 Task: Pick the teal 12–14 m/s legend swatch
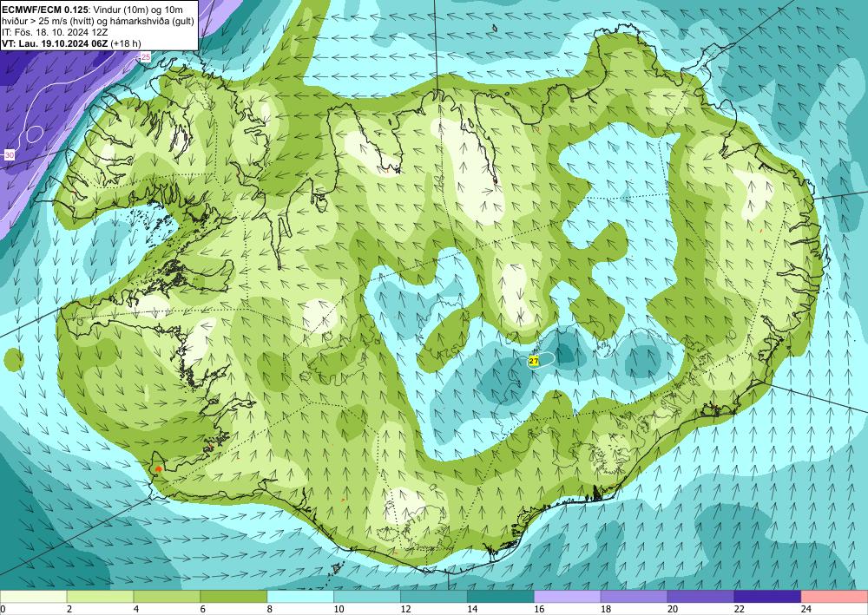434,597
